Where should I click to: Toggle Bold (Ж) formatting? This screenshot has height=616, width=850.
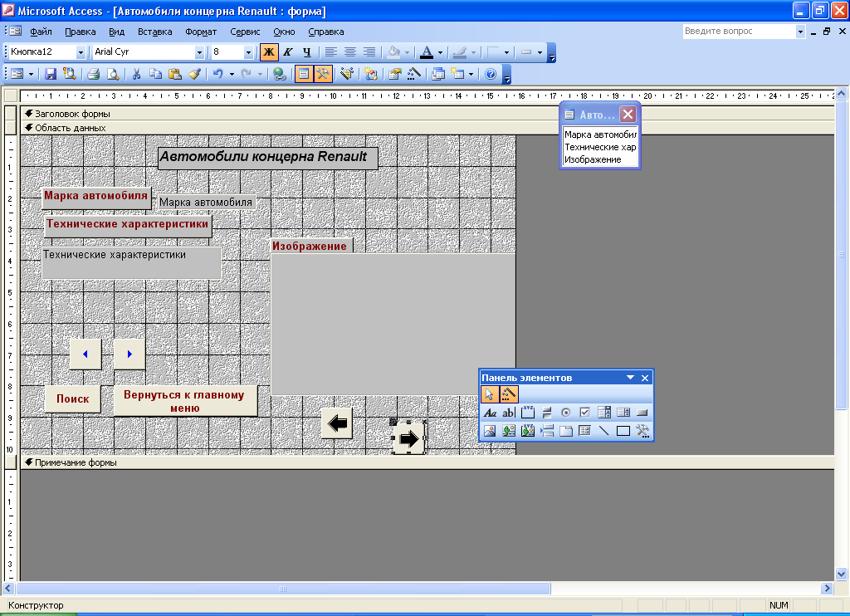[x=269, y=52]
